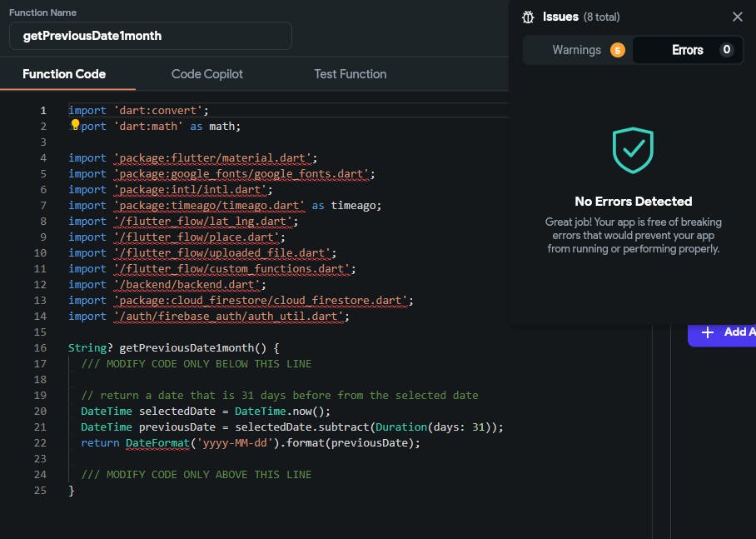The image size is (756, 539).
Task: Switch to the Code Copilot tab
Action: (x=207, y=74)
